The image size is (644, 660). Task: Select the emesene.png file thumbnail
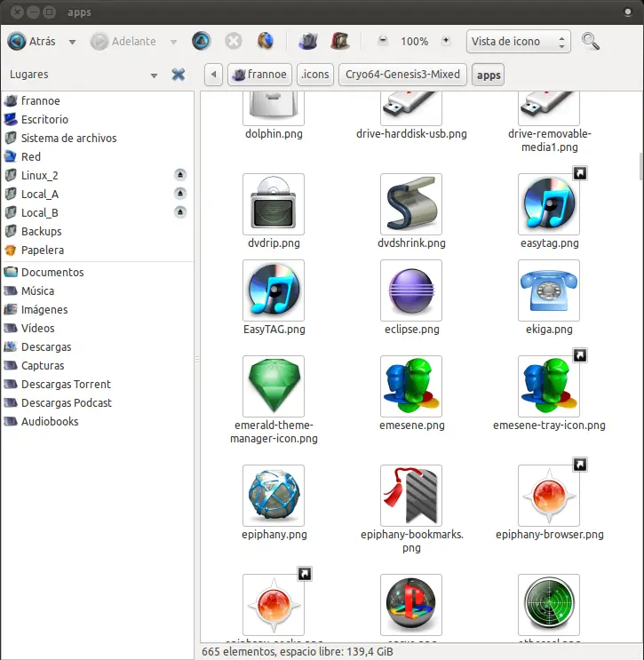[x=411, y=386]
